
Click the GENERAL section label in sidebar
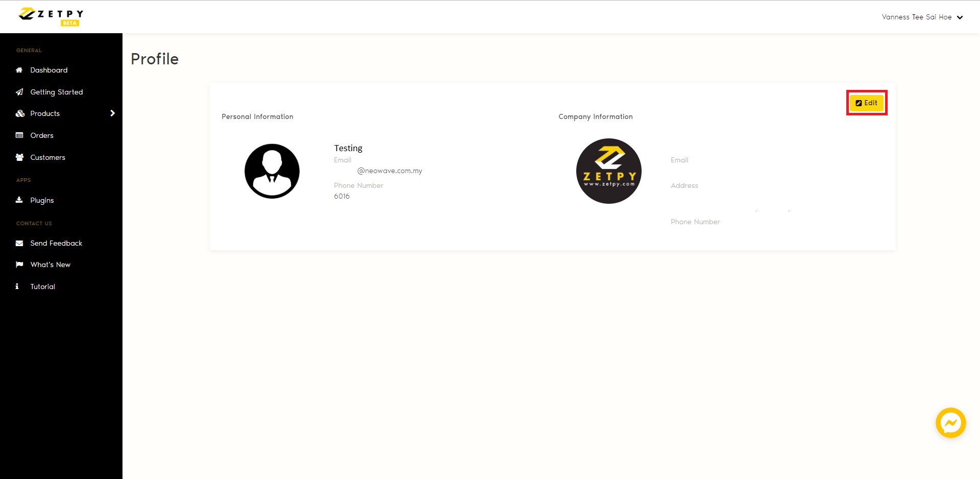(x=29, y=51)
